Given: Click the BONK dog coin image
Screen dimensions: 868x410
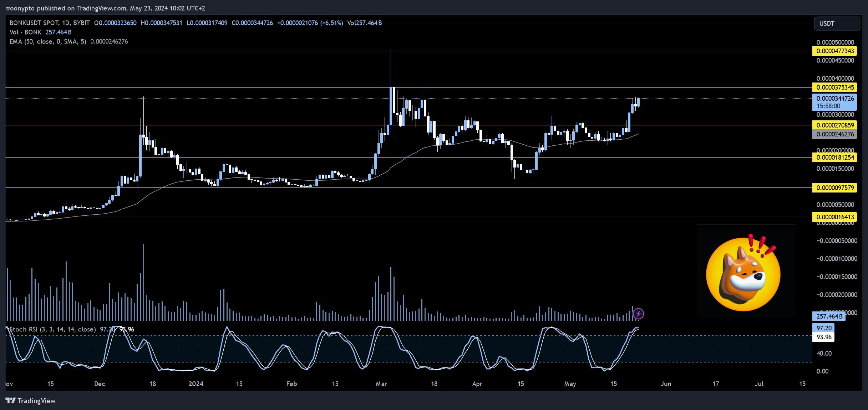Looking at the screenshot, I should pyautogui.click(x=743, y=273).
